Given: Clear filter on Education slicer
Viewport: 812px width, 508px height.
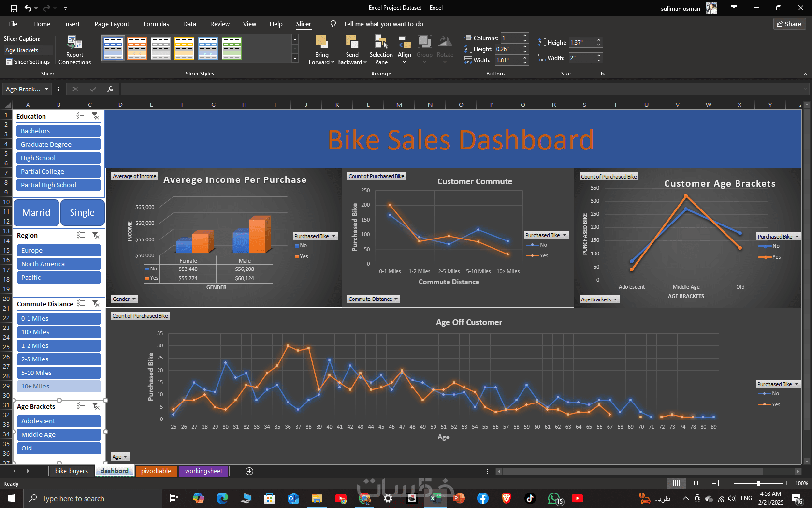Looking at the screenshot, I should click(x=95, y=116).
